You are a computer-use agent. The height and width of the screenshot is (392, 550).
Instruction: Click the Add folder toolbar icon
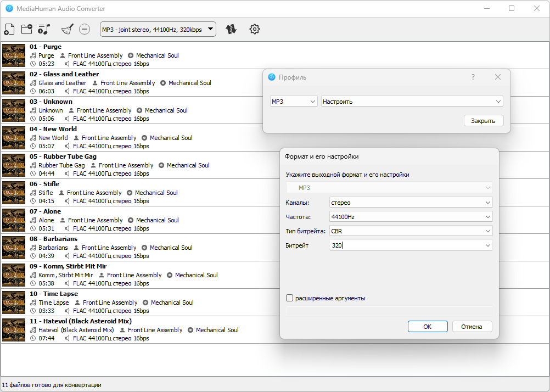coord(27,29)
